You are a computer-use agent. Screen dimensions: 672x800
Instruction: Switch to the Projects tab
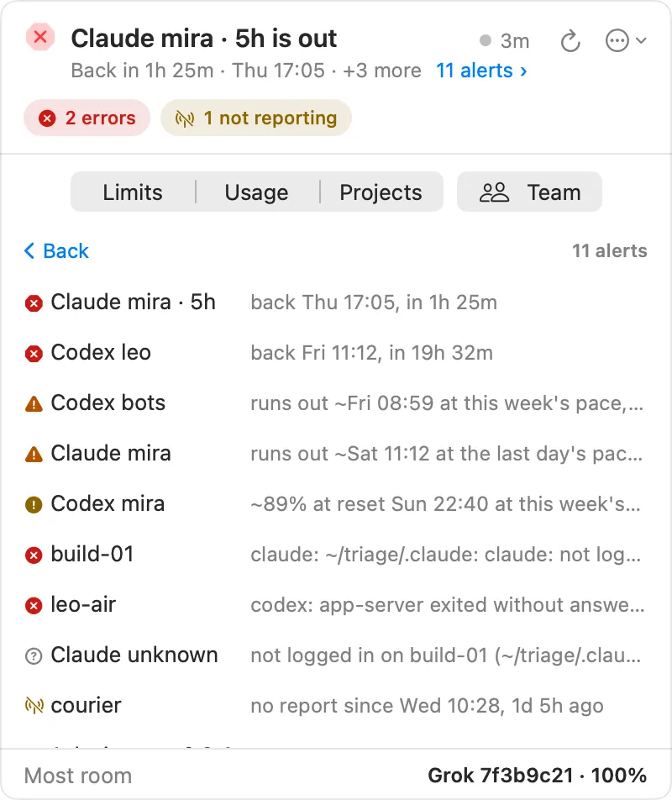[381, 192]
